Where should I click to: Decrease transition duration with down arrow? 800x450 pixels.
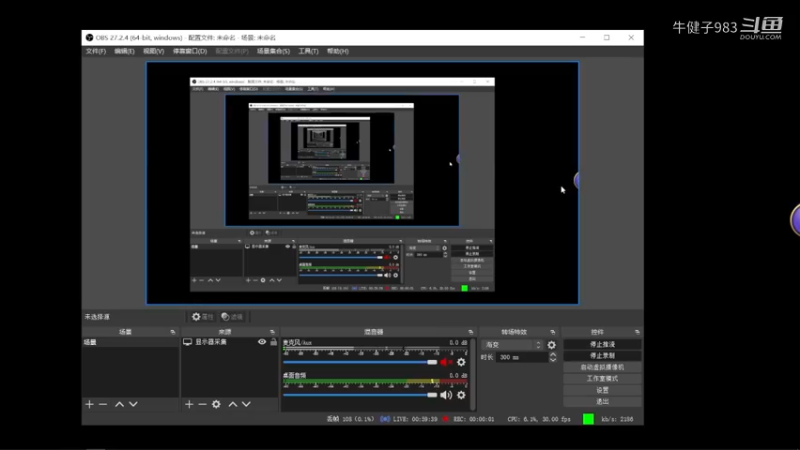553,360
